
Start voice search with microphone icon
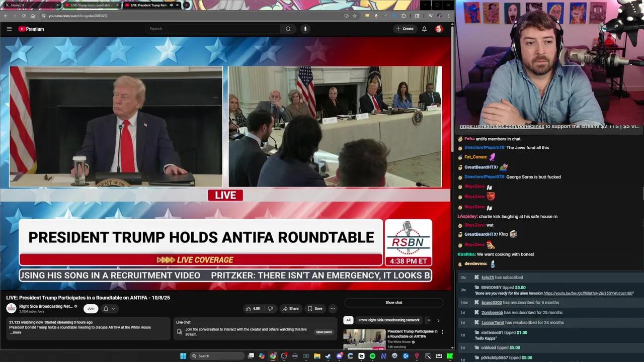click(x=305, y=29)
